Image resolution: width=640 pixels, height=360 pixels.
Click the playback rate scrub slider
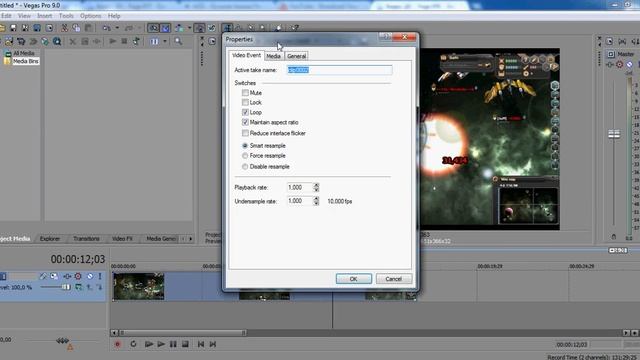(x=62, y=340)
